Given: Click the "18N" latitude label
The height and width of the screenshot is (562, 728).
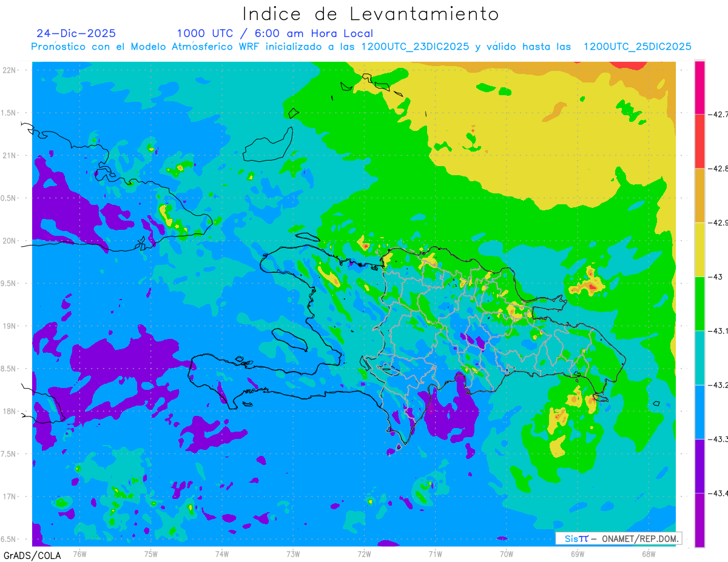Looking at the screenshot, I should pos(10,411).
